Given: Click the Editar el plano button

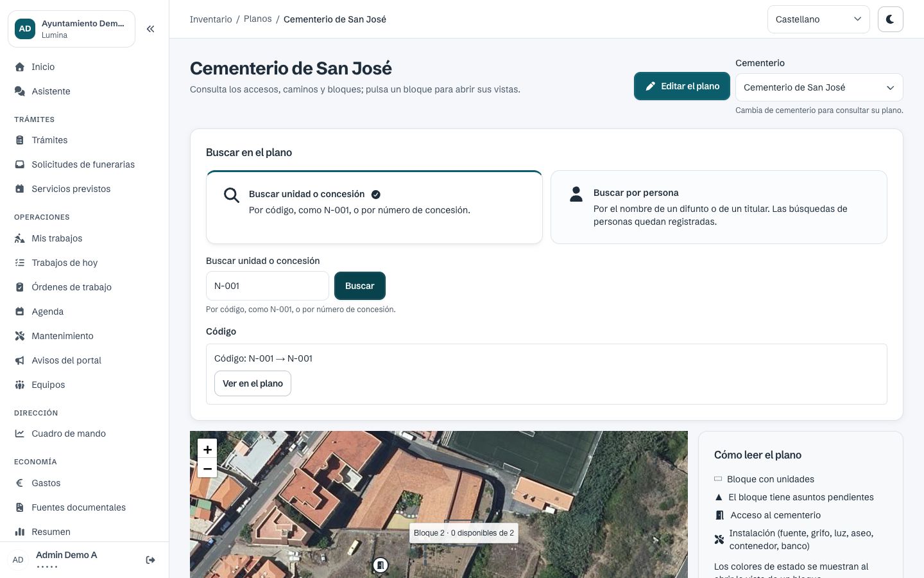Looking at the screenshot, I should [681, 86].
